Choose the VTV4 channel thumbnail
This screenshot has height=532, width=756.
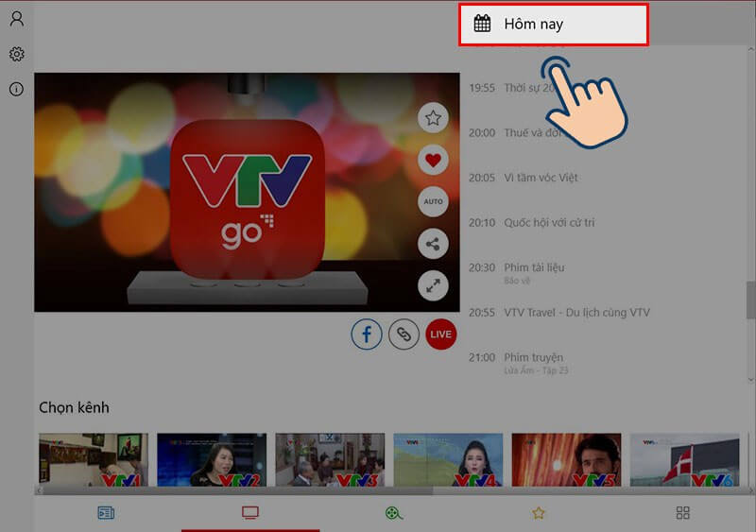448,459
